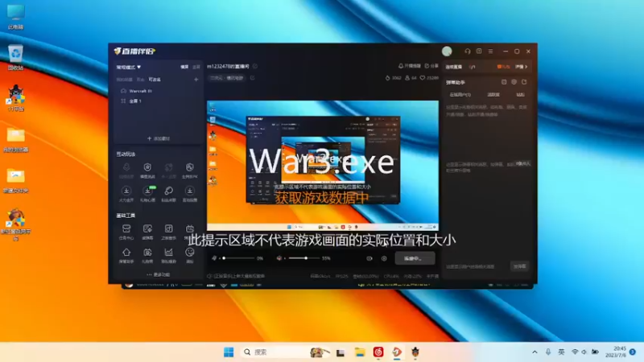The width and height of the screenshot is (644, 362).
Task: Switch to 竖屏 portrait layout
Action: pos(196,67)
